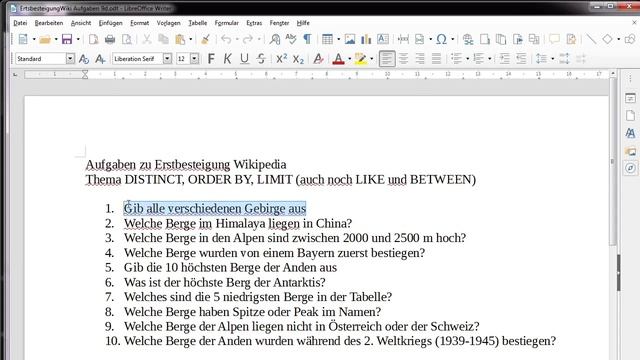Open the Hilfe menu
Image resolution: width=640 pixels, height=360 pixels.
(303, 23)
